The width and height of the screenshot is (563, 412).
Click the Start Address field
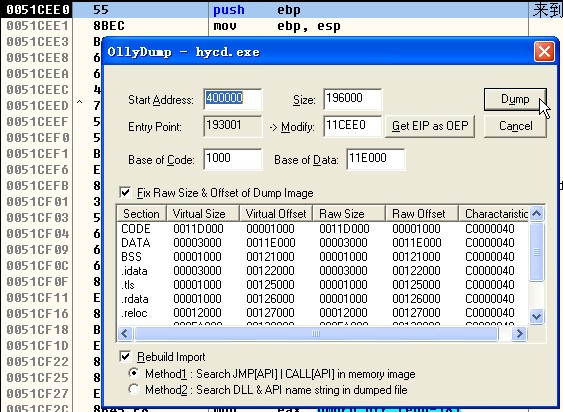point(233,98)
